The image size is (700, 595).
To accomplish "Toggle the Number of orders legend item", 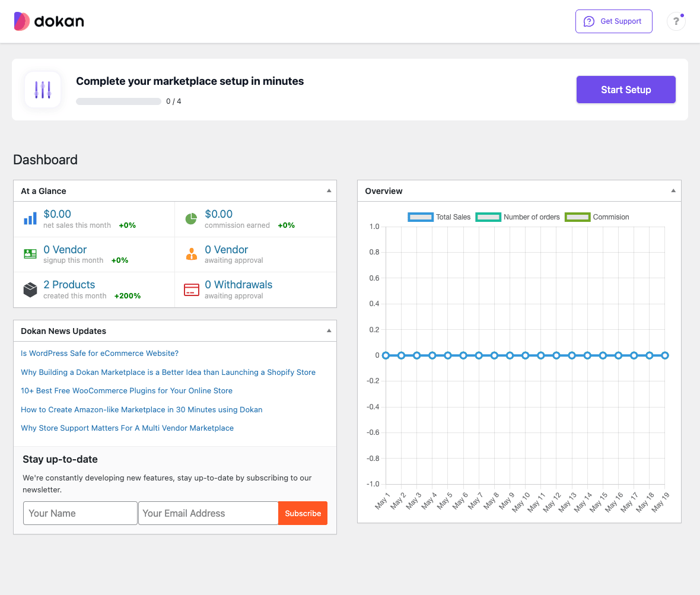I will click(517, 217).
